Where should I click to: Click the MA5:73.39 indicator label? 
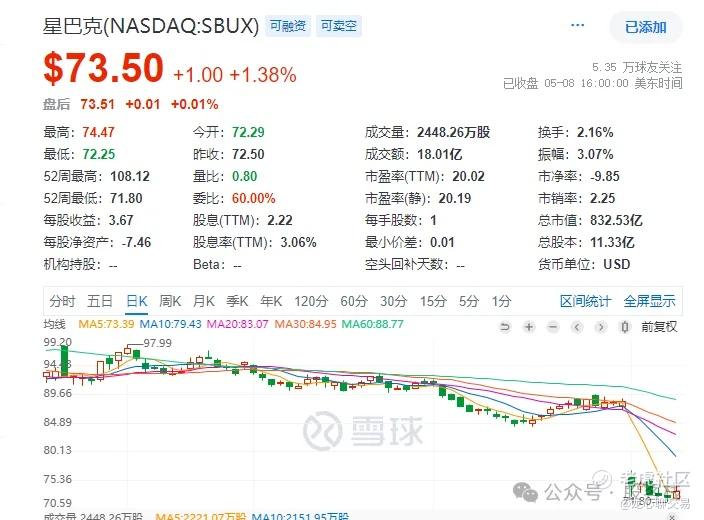click(x=106, y=324)
